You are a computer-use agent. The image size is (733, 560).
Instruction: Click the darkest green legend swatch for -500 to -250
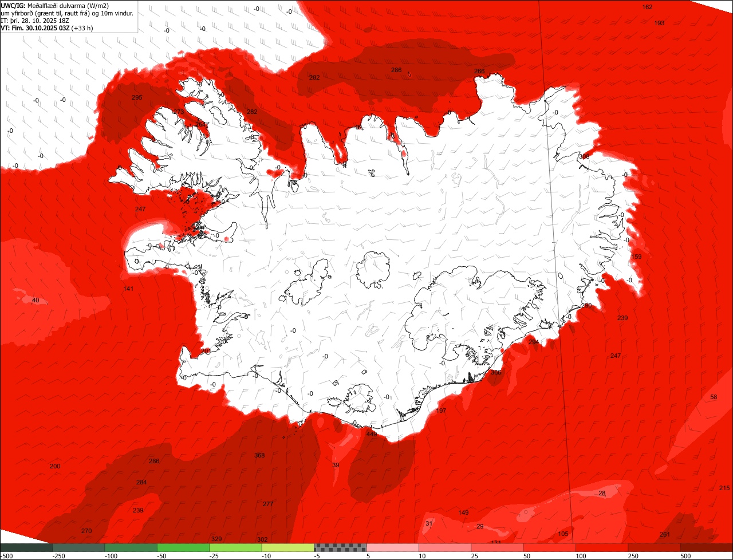point(26,547)
